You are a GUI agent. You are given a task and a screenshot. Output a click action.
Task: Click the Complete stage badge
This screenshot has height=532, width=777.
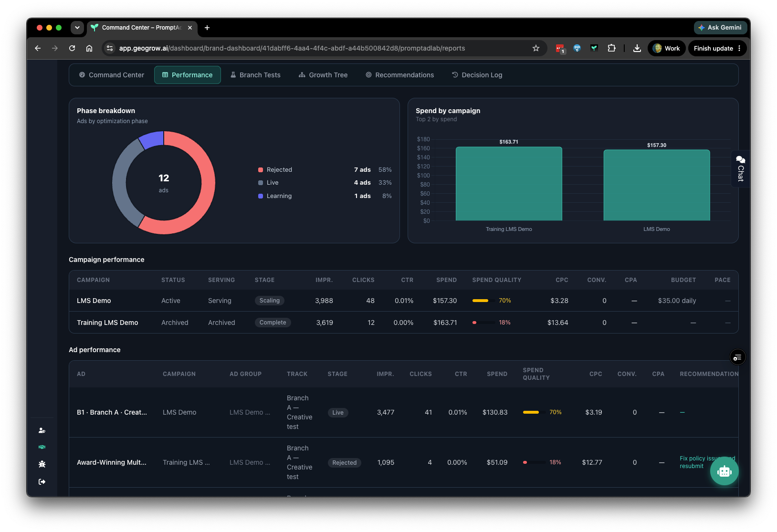[x=273, y=323]
